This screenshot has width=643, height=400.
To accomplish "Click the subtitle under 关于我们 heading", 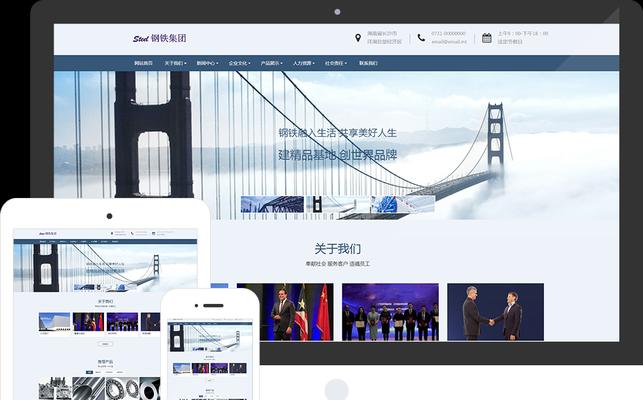I will coord(337,264).
